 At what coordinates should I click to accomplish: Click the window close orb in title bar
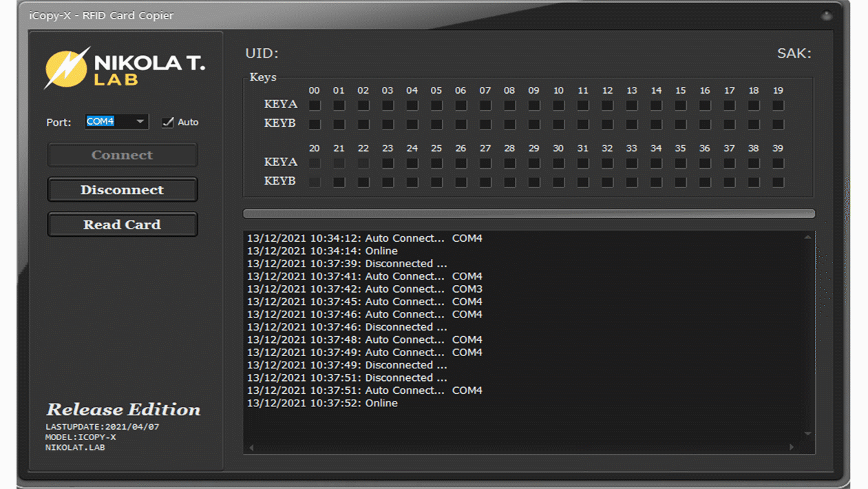tap(827, 16)
